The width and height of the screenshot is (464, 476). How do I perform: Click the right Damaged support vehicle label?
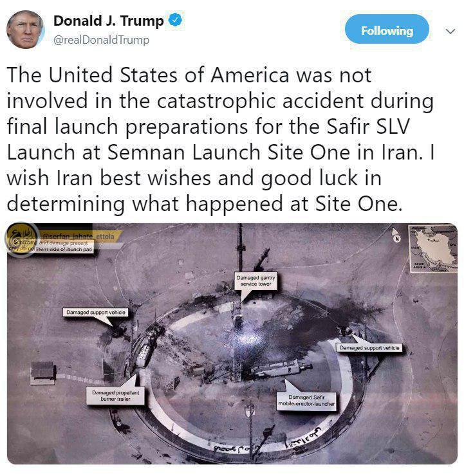pyautogui.click(x=369, y=348)
